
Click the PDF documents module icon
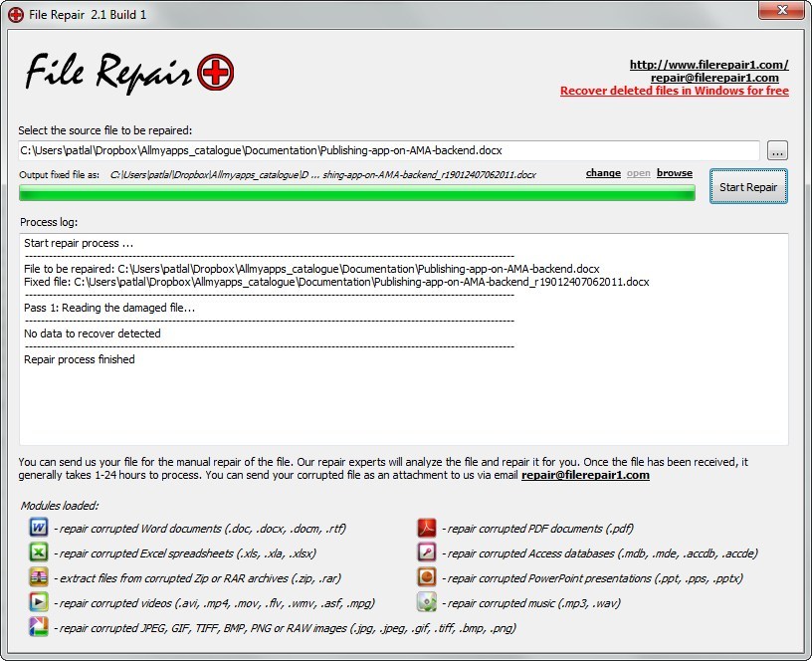point(426,528)
